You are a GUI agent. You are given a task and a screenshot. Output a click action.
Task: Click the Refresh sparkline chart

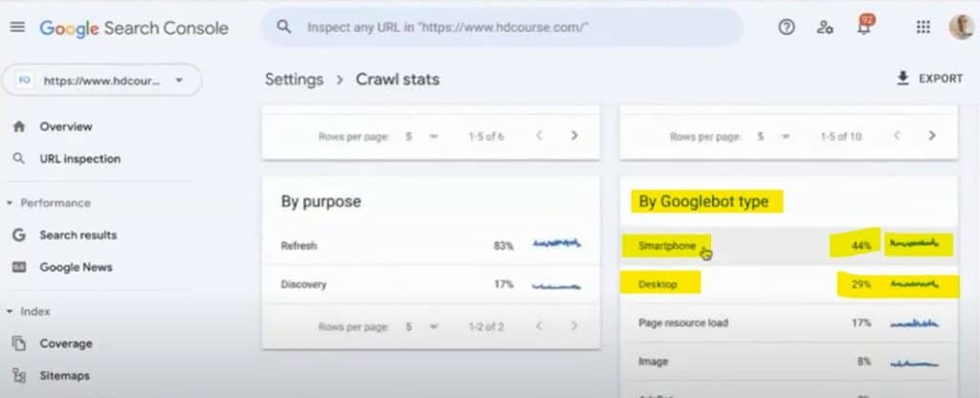(557, 243)
